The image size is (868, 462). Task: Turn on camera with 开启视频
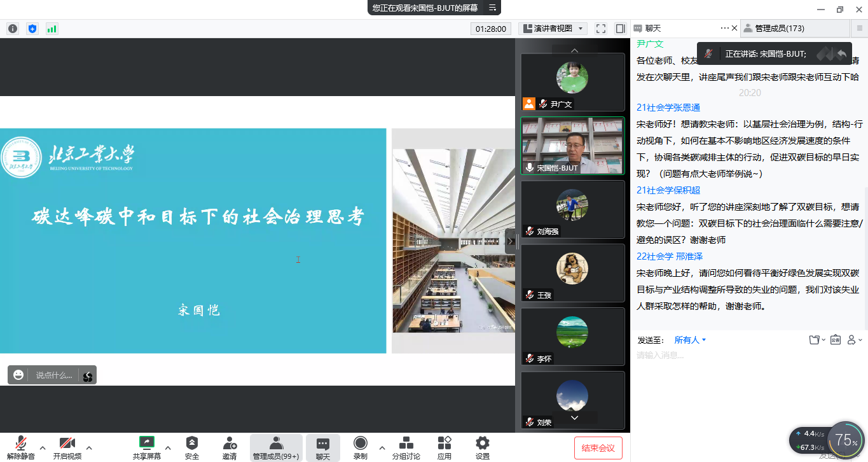coord(67,447)
